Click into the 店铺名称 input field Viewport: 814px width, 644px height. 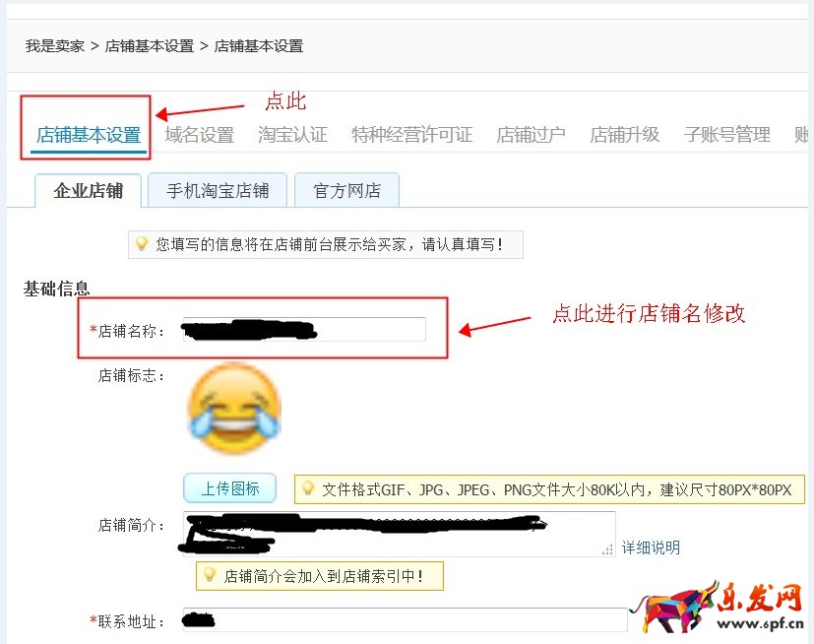click(x=304, y=329)
